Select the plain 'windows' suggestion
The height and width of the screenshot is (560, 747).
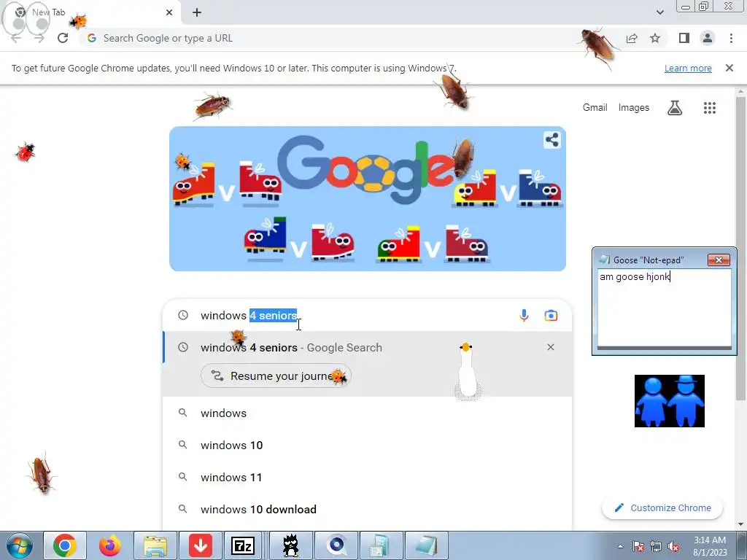point(367,413)
